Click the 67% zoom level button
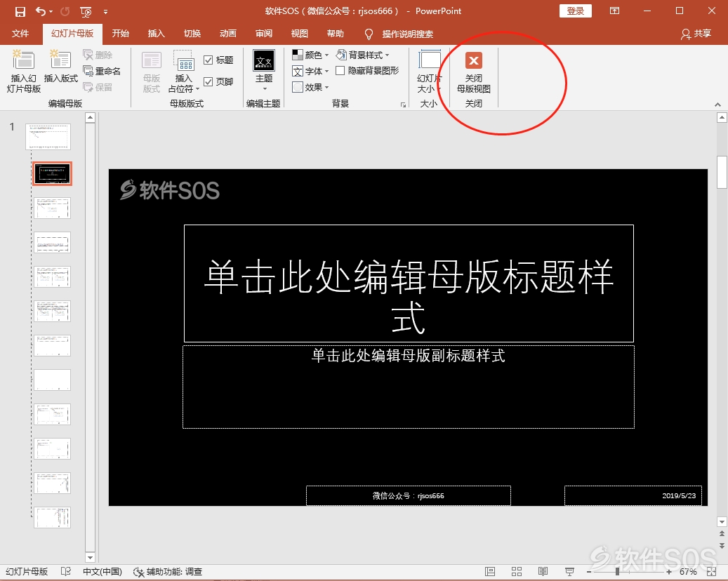 click(688, 572)
